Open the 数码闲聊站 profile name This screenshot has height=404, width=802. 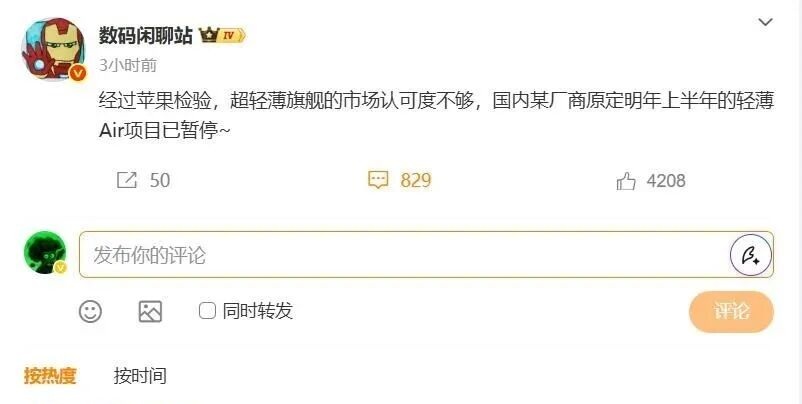point(146,35)
